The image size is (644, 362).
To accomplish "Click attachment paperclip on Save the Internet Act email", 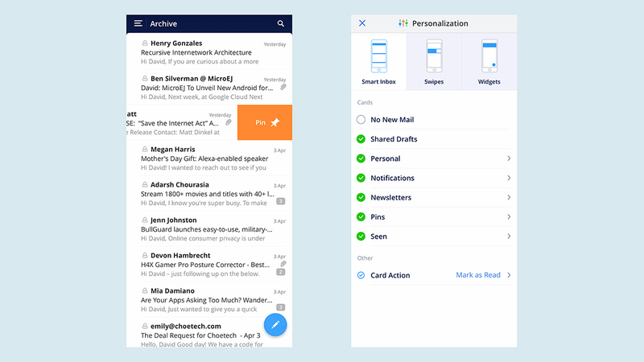I will point(229,123).
